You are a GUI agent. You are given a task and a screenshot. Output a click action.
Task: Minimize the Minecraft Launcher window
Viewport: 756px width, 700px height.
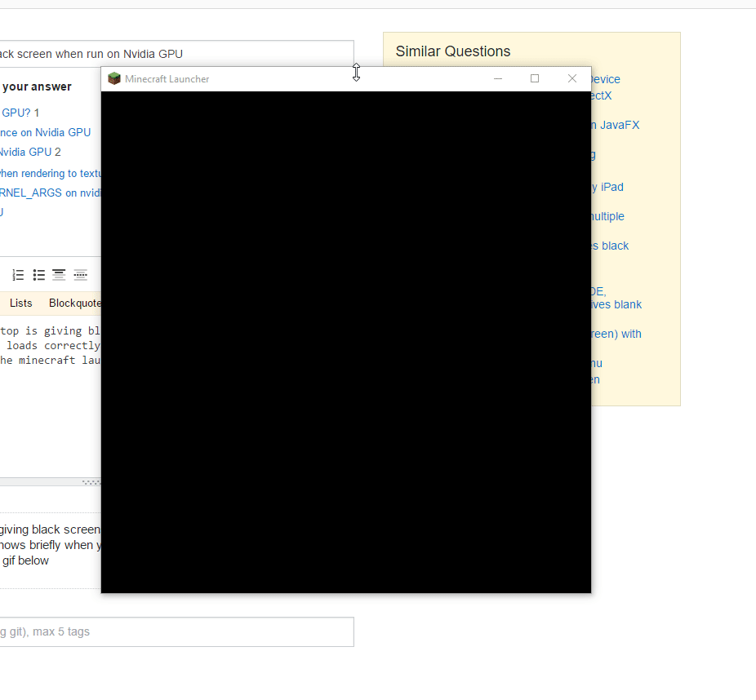click(x=498, y=78)
